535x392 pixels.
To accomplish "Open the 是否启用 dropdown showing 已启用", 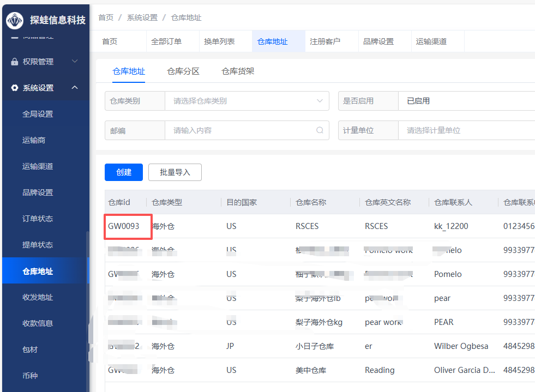I will pos(466,101).
